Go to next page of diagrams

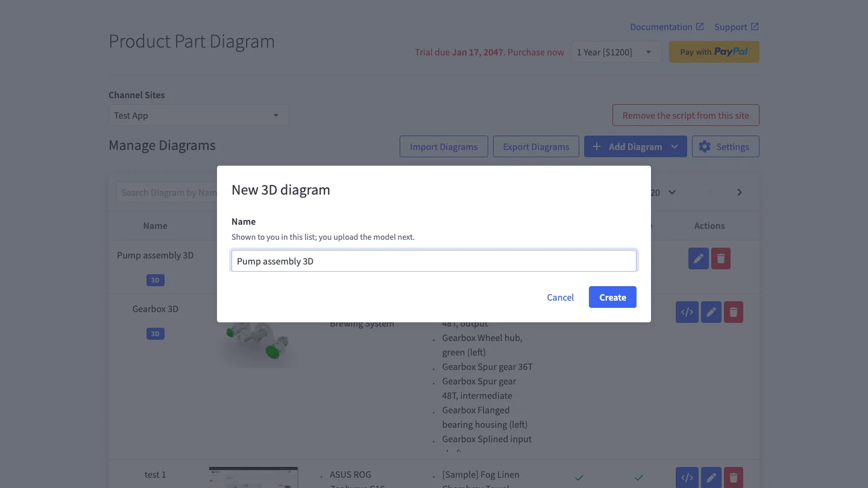(x=740, y=192)
